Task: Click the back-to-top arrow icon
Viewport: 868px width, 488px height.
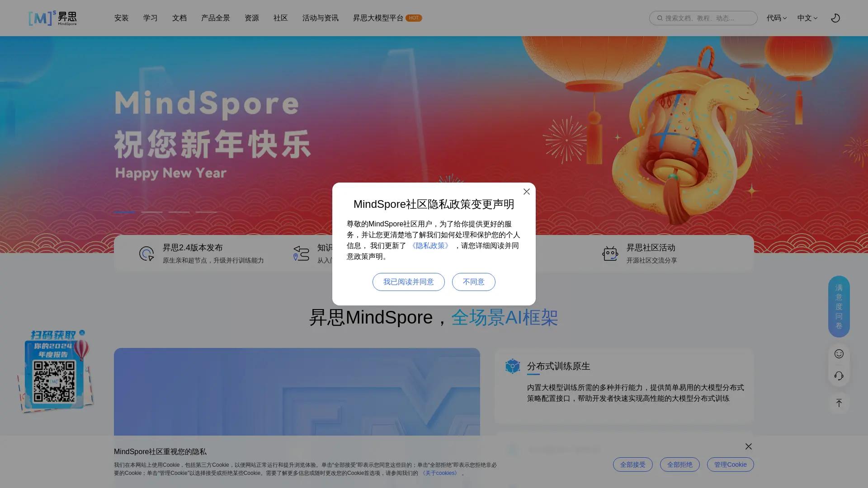Action: (x=839, y=403)
